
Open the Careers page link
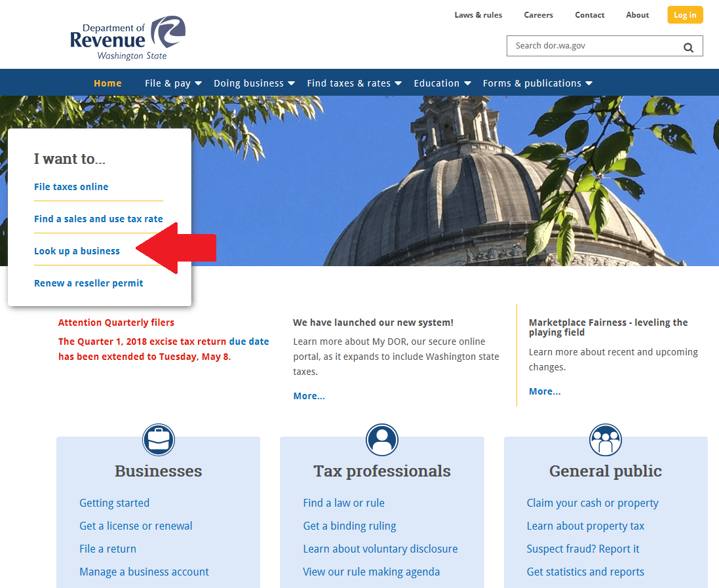tap(538, 15)
